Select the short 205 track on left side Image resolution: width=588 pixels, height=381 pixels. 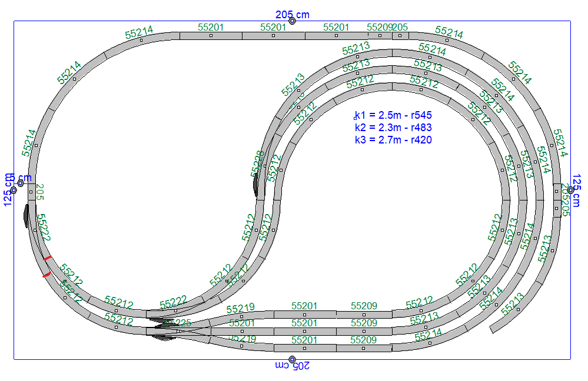pyautogui.click(x=30, y=192)
